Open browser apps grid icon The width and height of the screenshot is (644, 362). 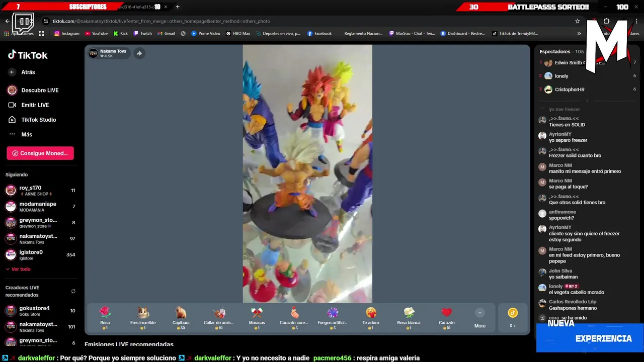[x=41, y=34]
